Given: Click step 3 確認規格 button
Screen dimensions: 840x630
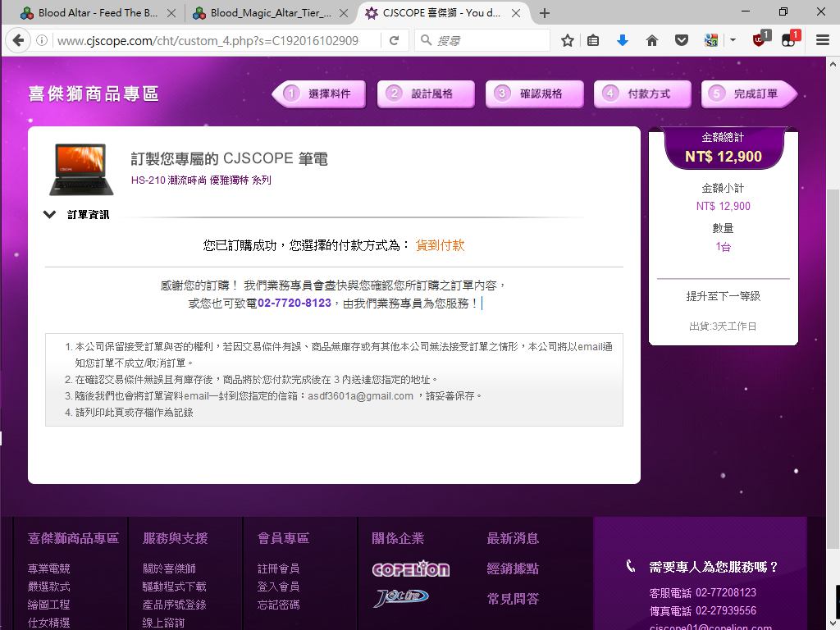Looking at the screenshot, I should coord(534,94).
